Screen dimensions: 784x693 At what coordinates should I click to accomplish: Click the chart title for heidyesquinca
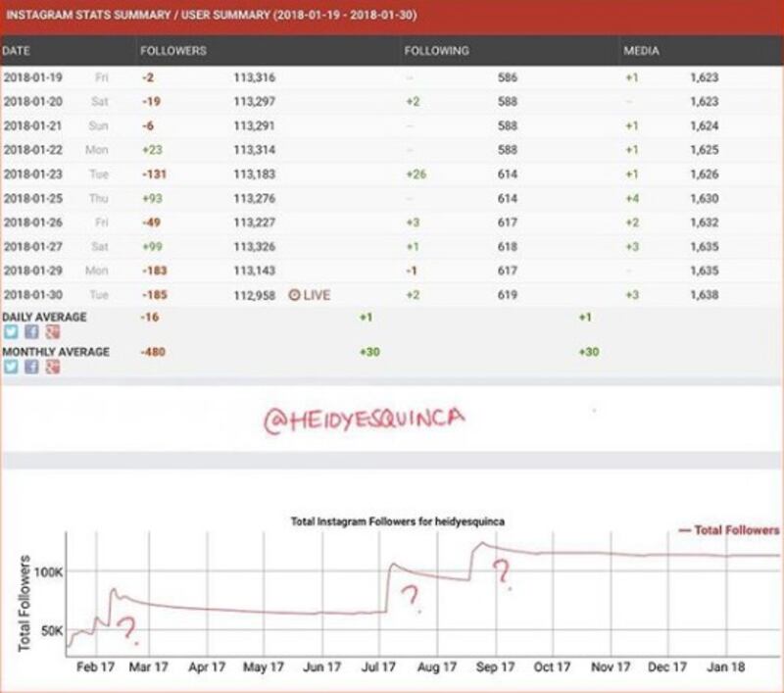pos(398,521)
